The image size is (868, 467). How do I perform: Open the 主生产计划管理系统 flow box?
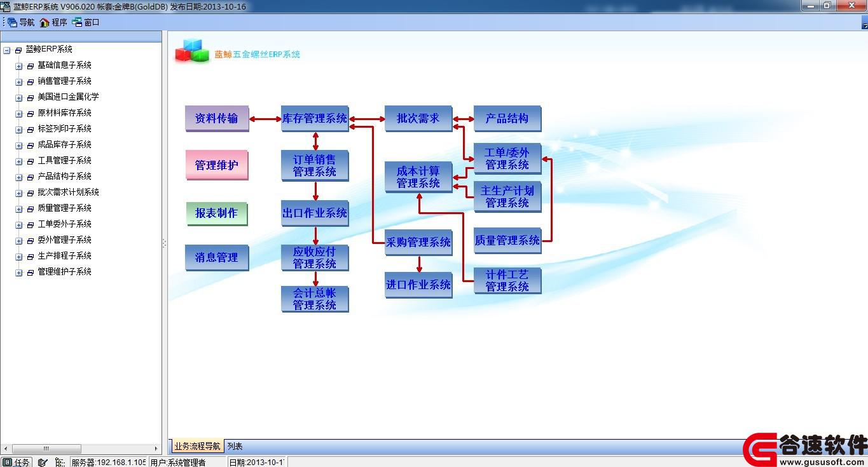click(x=507, y=197)
